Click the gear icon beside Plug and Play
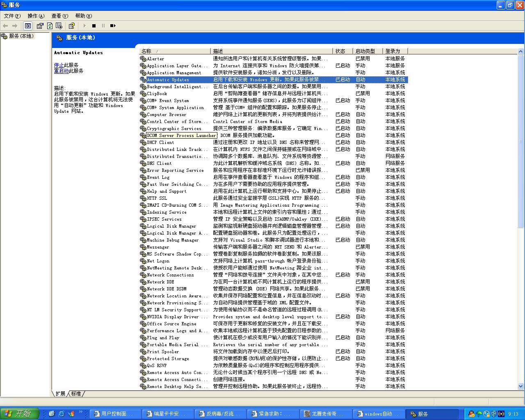 (x=143, y=338)
